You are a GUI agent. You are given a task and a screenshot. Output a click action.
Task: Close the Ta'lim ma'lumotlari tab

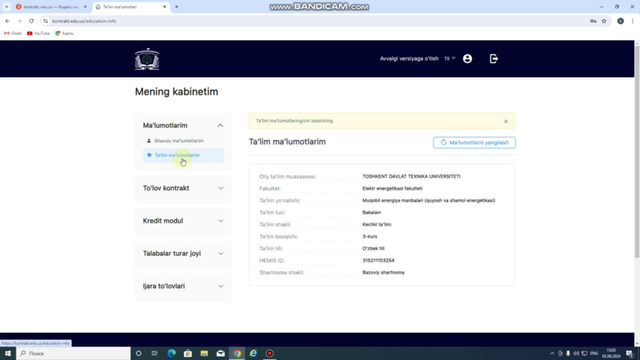click(x=164, y=7)
